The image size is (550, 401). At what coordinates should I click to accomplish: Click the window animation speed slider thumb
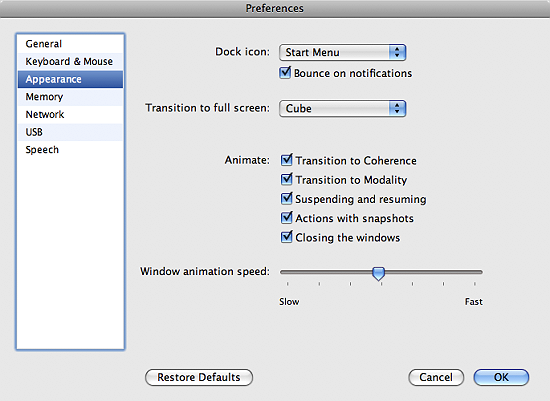378,273
